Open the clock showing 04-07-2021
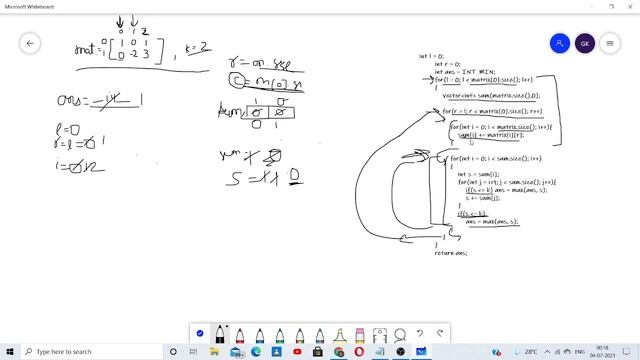Image resolution: width=640 pixels, height=360 pixels. pos(602,351)
